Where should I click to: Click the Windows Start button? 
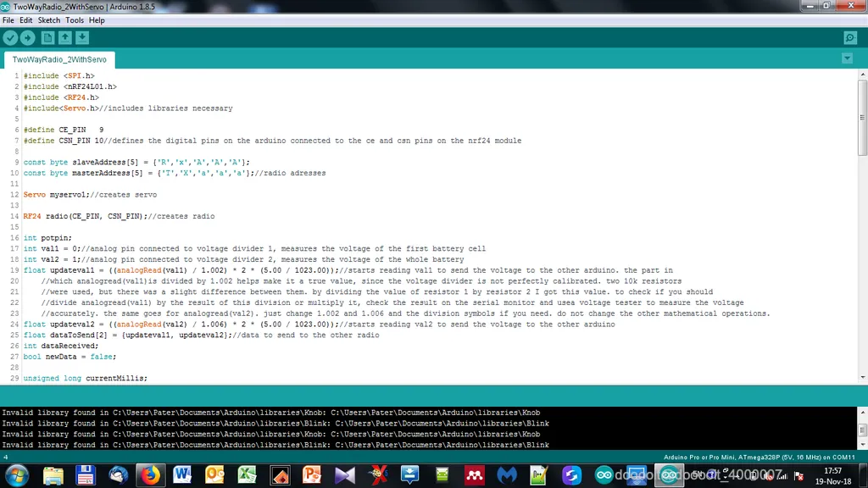(x=17, y=475)
